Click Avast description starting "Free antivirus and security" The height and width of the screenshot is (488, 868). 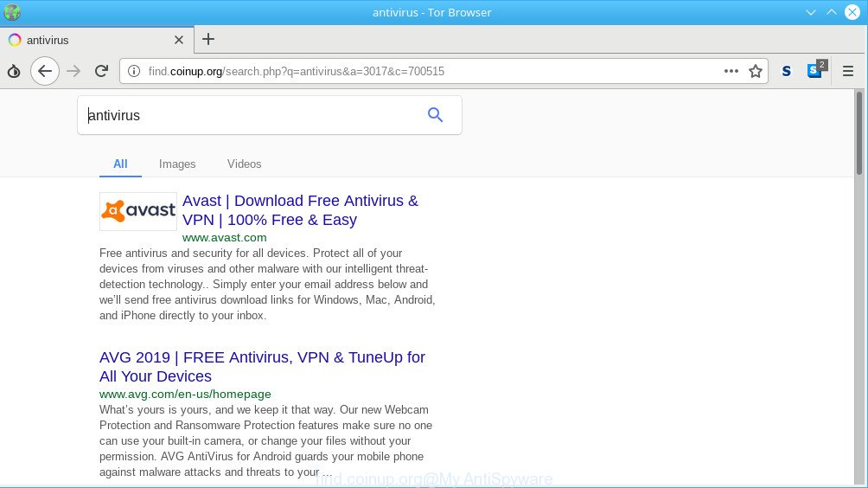tap(267, 284)
